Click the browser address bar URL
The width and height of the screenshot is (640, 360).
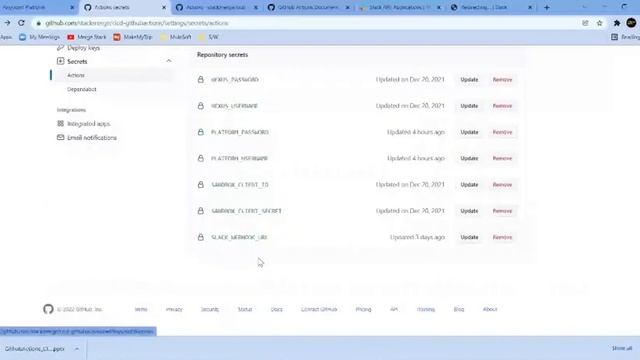[137, 23]
